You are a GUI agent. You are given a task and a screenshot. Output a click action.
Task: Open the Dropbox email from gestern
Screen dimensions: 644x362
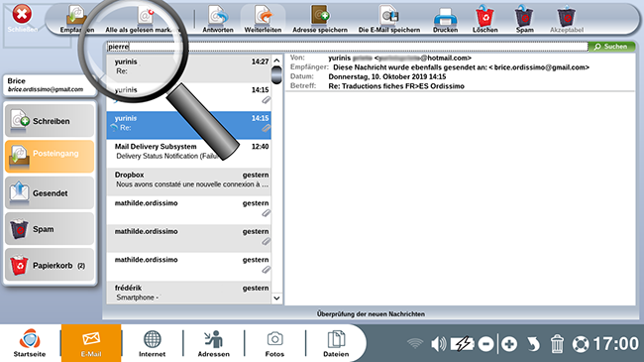(x=189, y=181)
